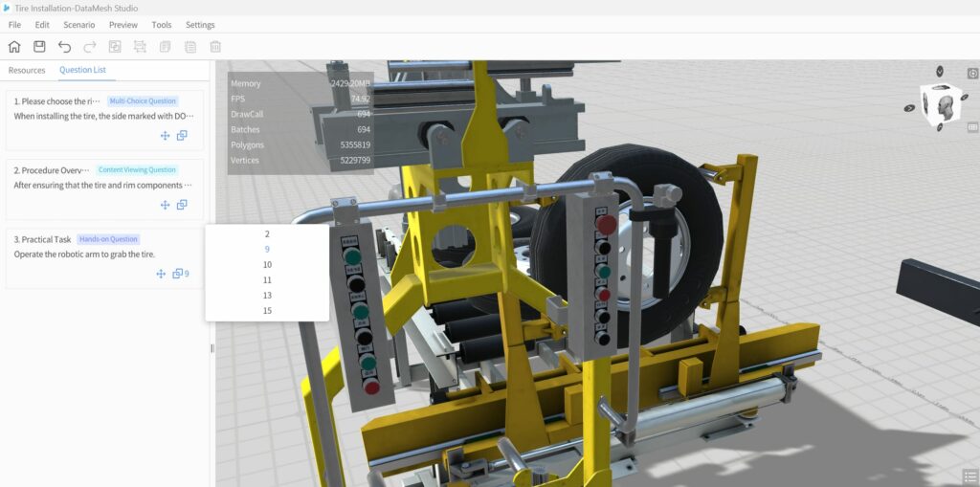This screenshot has width=980, height=487.
Task: Click the trash delete icon in toolbar
Action: click(x=215, y=47)
